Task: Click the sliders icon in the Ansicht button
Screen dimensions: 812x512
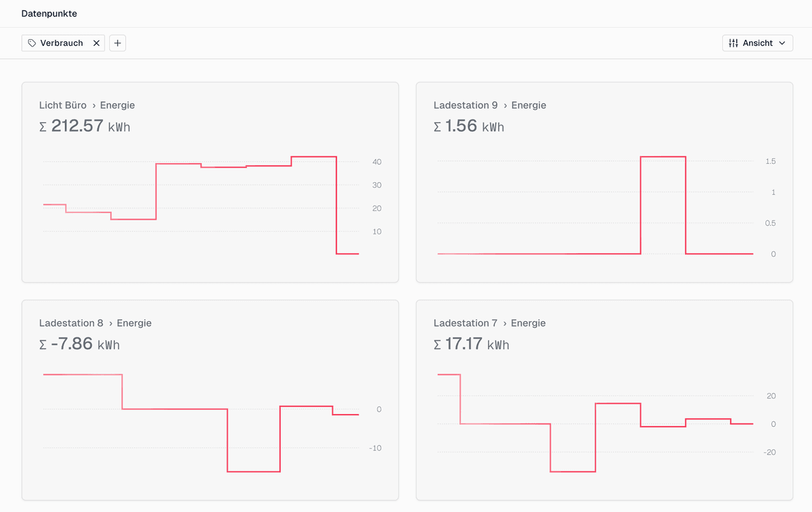Action: point(733,43)
